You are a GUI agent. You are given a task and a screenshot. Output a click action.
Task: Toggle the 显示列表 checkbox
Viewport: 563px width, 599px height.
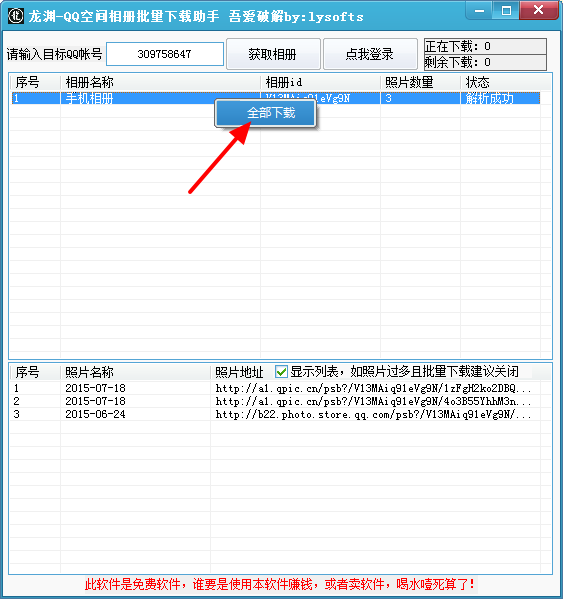pyautogui.click(x=282, y=371)
